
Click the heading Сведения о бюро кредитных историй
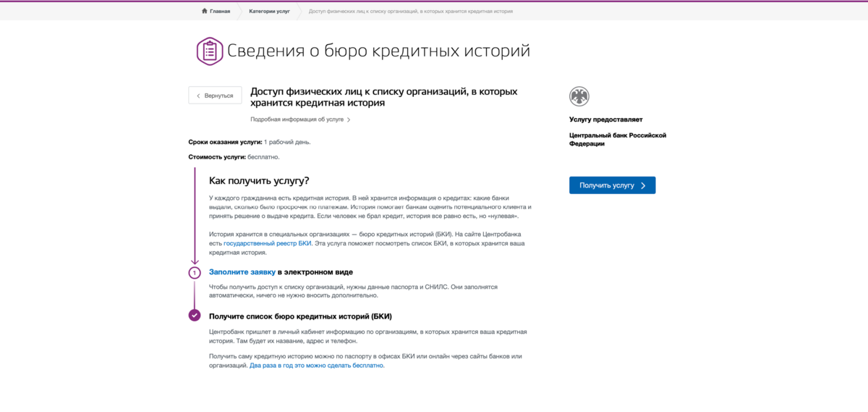click(x=378, y=51)
